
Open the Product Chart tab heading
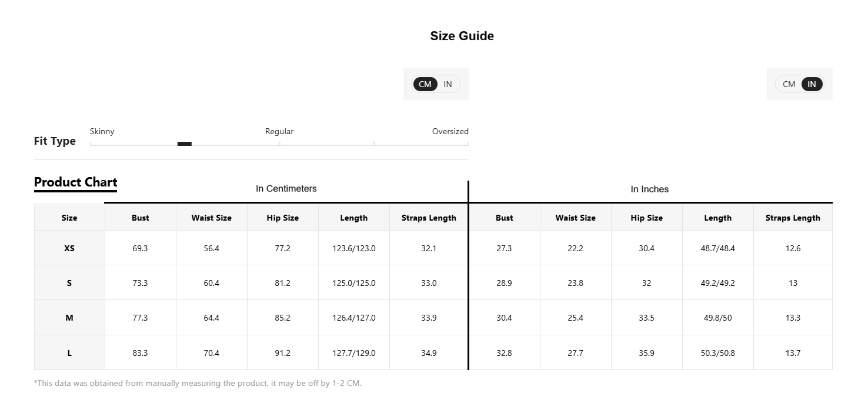(x=76, y=182)
